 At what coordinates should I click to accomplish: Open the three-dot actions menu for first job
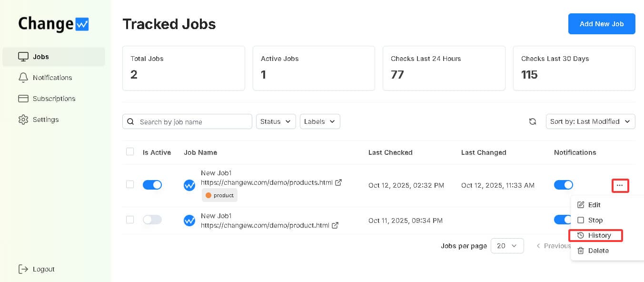point(620,185)
